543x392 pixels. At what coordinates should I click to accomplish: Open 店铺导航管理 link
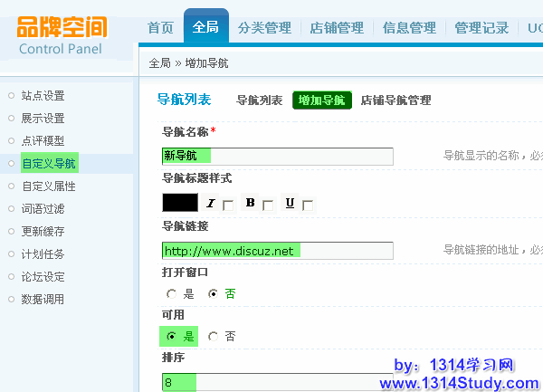(x=395, y=100)
